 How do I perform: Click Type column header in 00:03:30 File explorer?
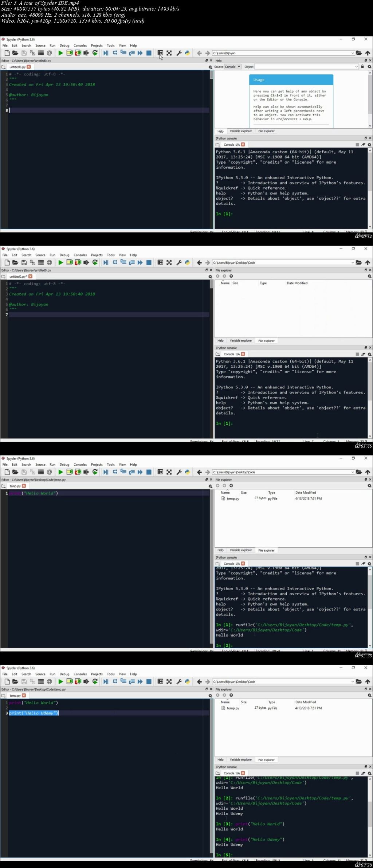(x=272, y=702)
